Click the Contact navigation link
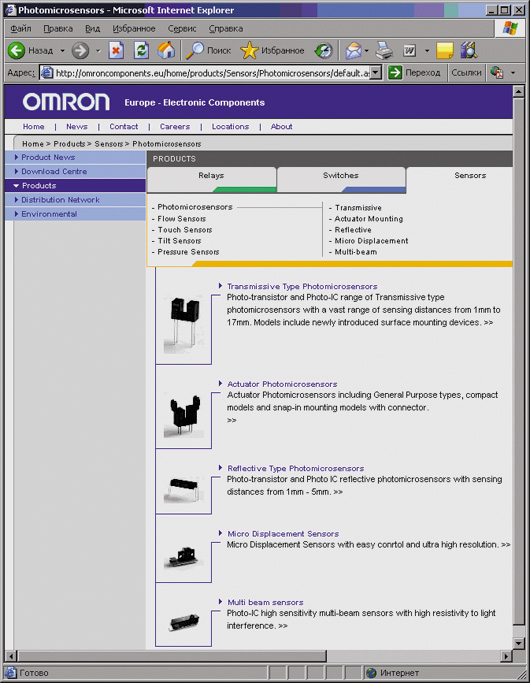Screen dimensions: 530x683 [x=123, y=126]
